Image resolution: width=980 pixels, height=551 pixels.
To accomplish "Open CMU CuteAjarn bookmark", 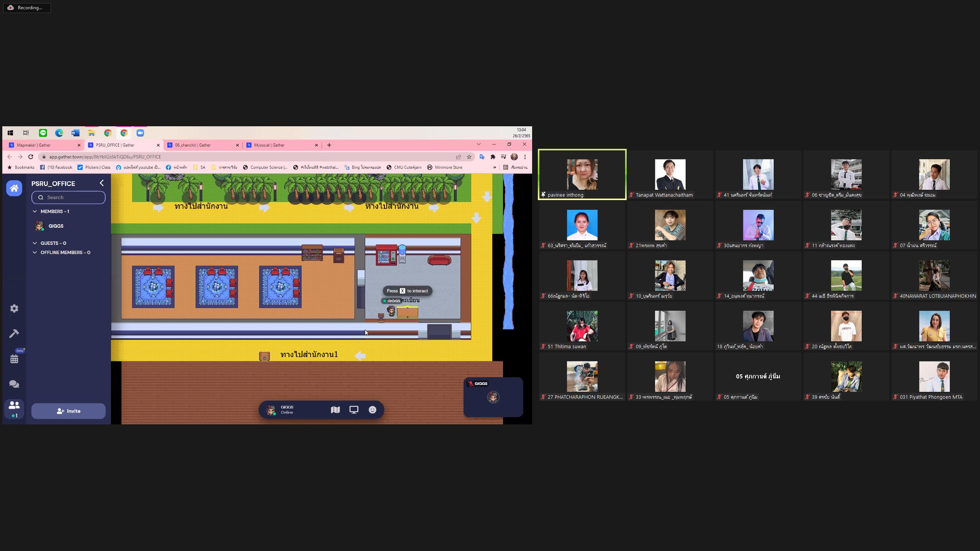I will coord(404,167).
